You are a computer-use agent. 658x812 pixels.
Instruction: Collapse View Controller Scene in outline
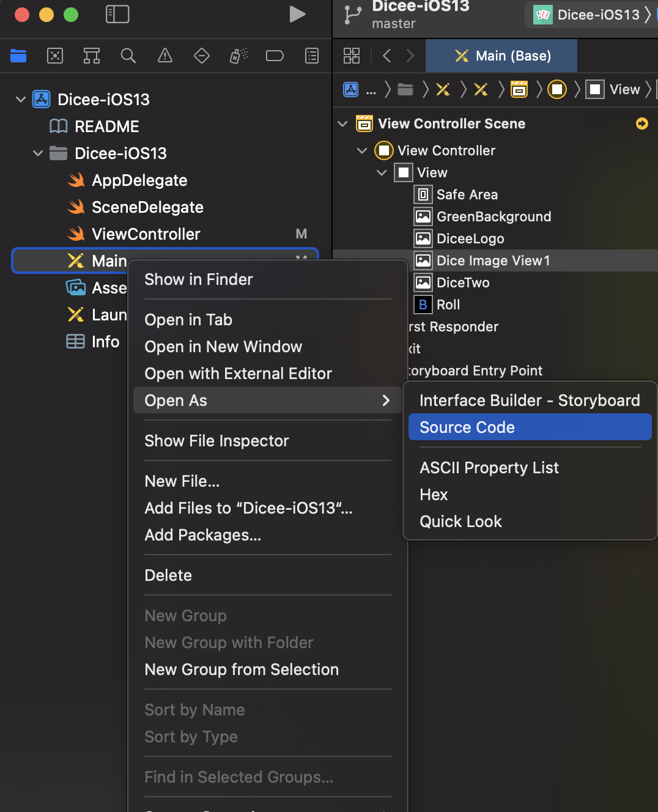click(x=343, y=124)
